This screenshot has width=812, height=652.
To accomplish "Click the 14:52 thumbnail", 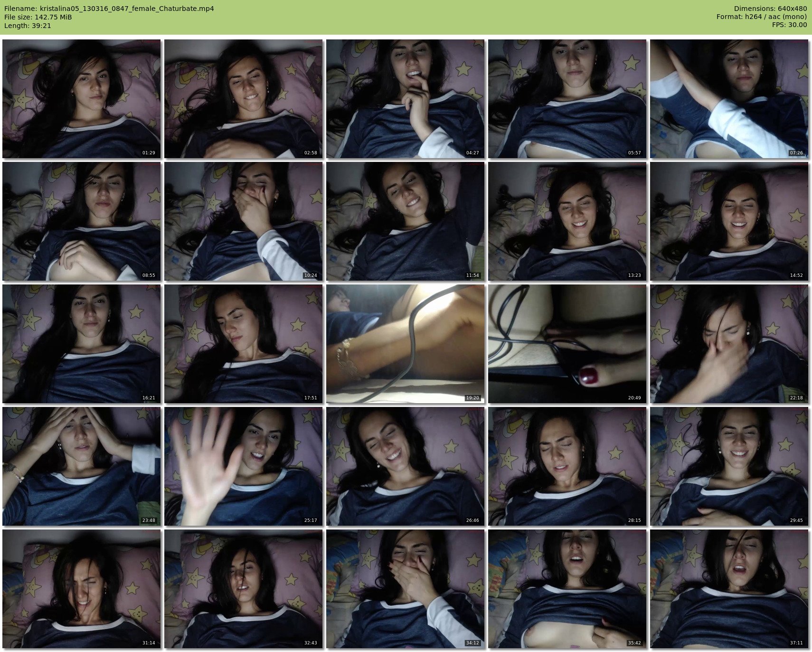I will 729,221.
